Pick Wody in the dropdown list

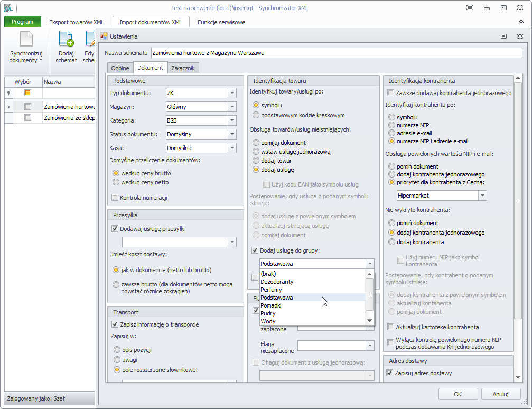[312, 321]
